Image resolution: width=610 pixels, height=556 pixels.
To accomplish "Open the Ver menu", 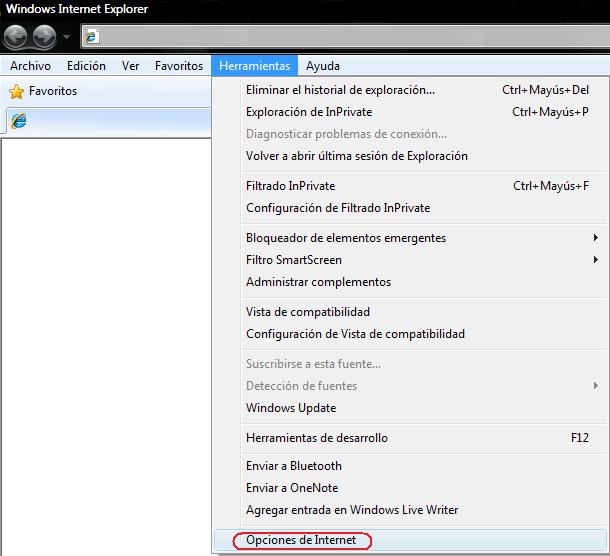I will tap(130, 66).
